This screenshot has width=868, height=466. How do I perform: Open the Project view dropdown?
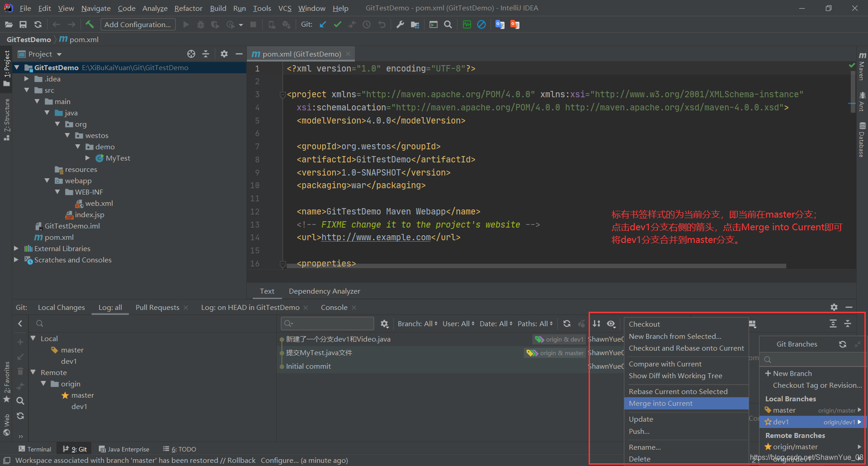[39, 54]
